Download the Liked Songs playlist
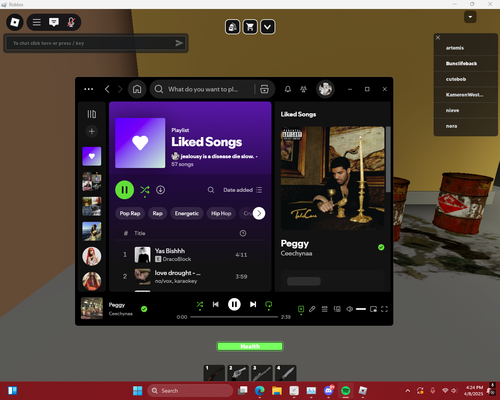The height and width of the screenshot is (400, 500). [x=161, y=190]
